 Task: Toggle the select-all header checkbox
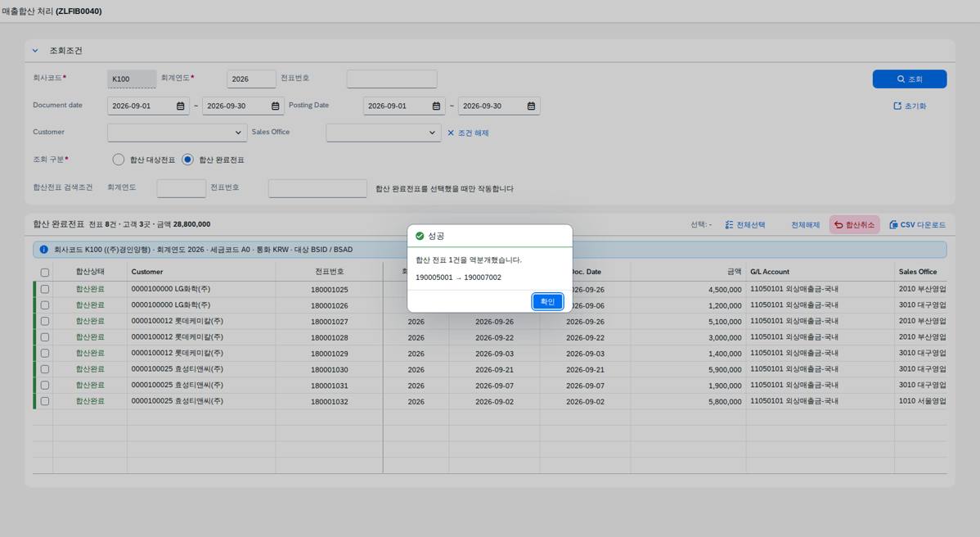[x=44, y=273]
